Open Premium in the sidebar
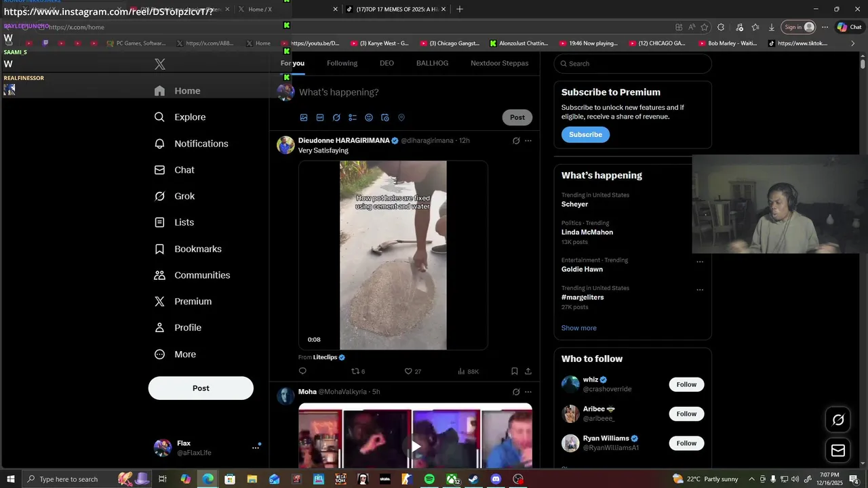868x488 pixels. (x=183, y=302)
